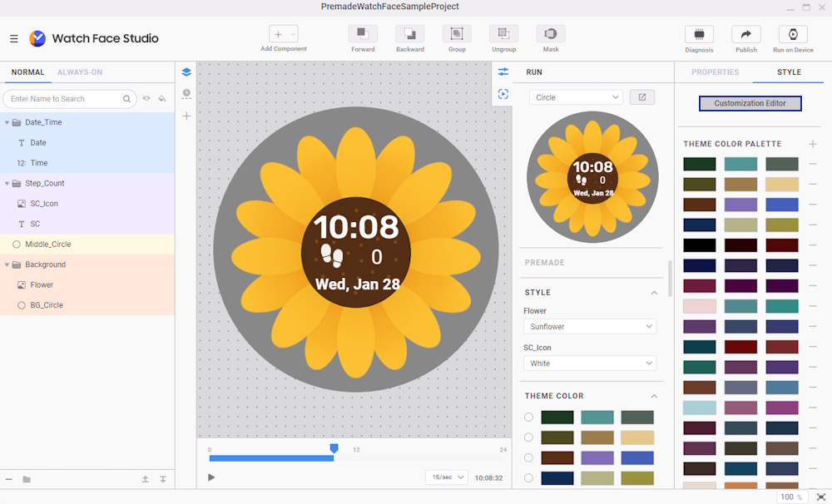
Task: Pick the black swatch in theme palette
Action: [x=699, y=245]
